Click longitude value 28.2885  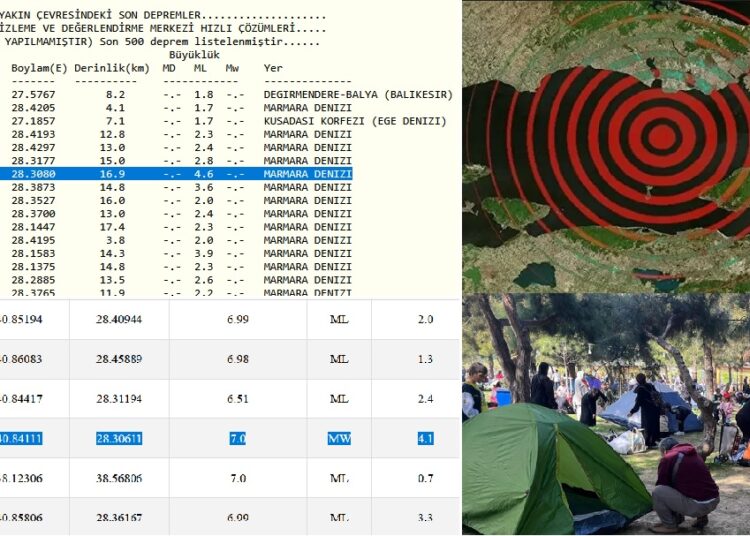33,280
